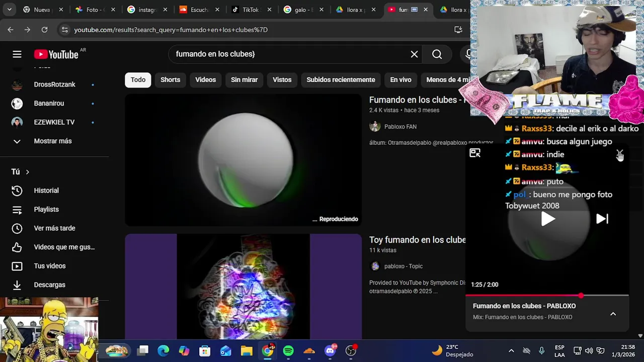The height and width of the screenshot is (362, 644).
Task: Go back with the browser back arrow
Action: coord(11,30)
